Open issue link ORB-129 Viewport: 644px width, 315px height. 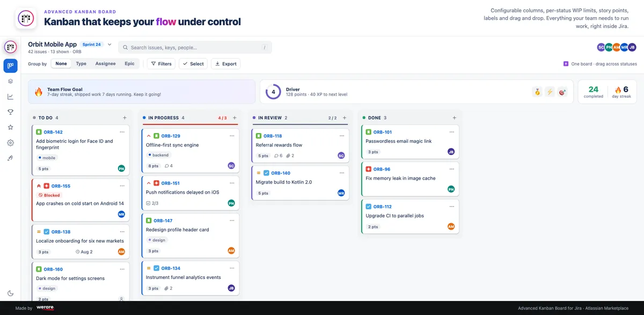click(171, 136)
